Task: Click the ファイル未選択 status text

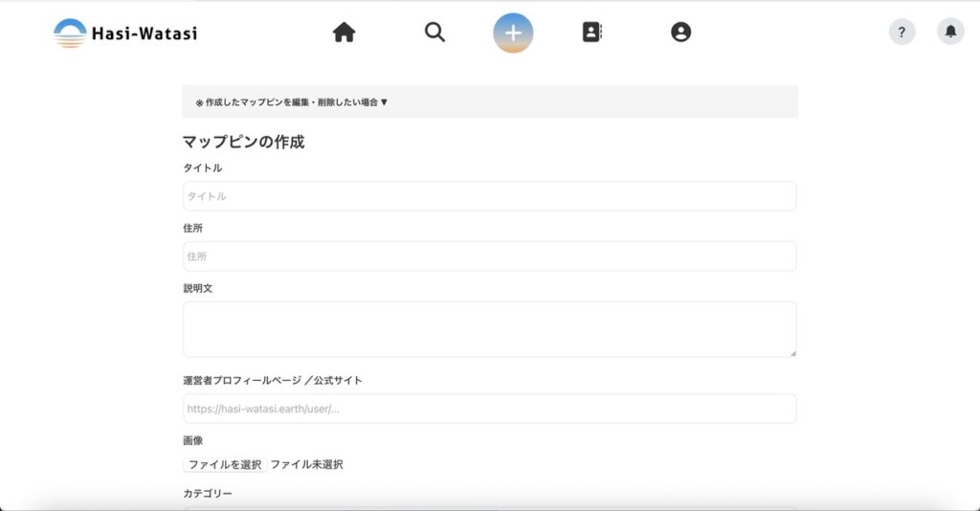Action: tap(306, 465)
